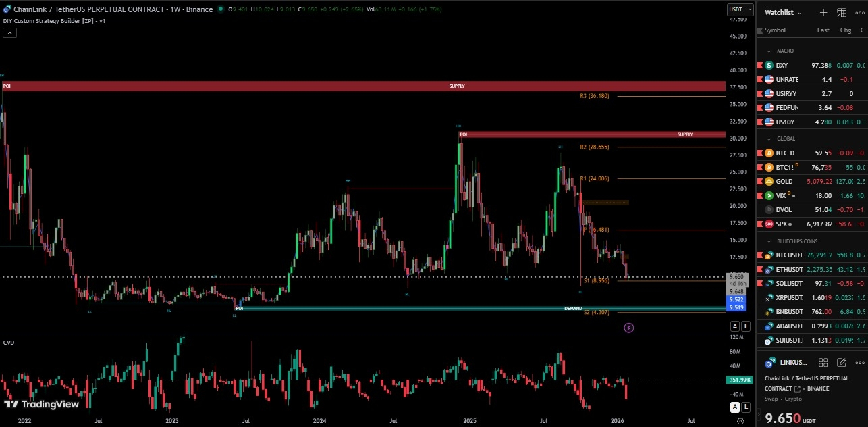
Task: Click the 351.99K CVD value label
Action: coord(738,380)
